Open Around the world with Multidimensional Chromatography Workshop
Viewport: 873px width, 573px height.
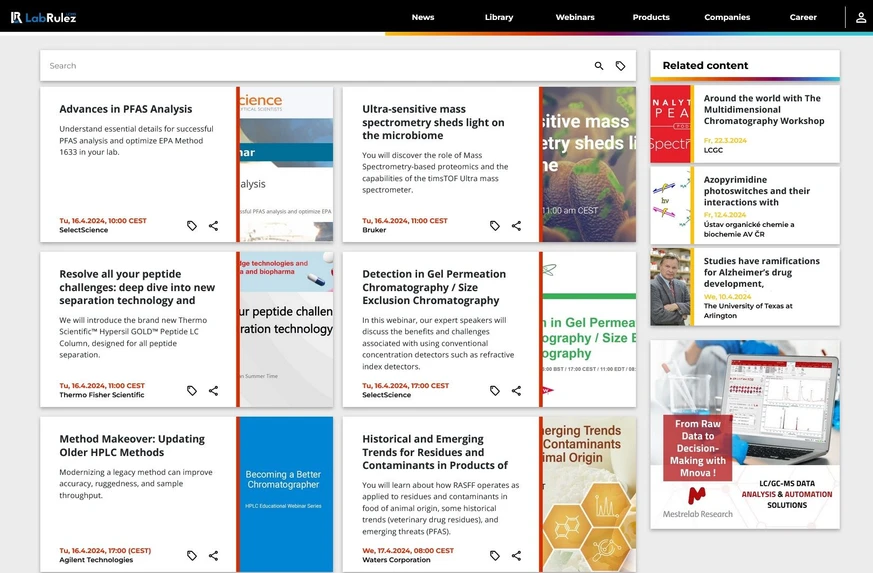click(x=764, y=109)
